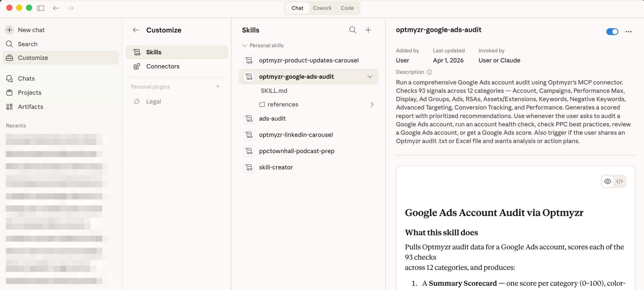Click the Recents heading

tap(16, 126)
